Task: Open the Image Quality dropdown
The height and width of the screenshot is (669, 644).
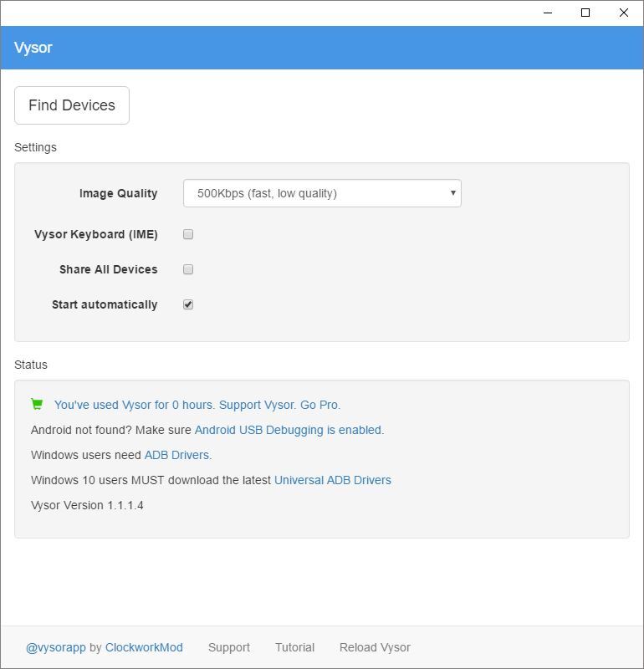Action: (x=321, y=193)
